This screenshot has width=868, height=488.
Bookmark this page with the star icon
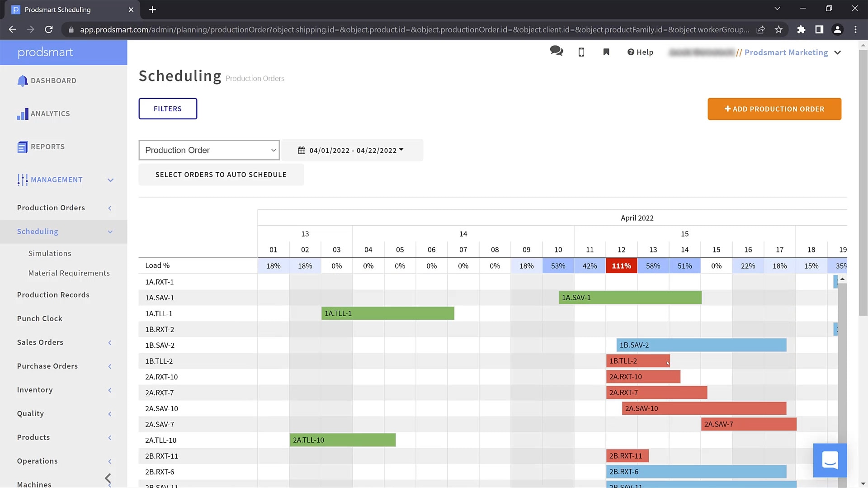click(x=778, y=29)
